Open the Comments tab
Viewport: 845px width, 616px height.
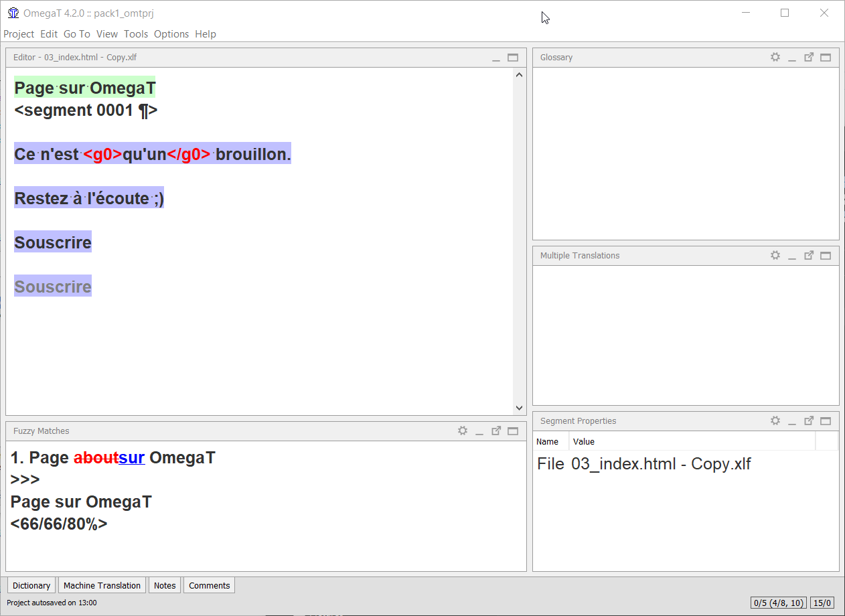pyautogui.click(x=210, y=585)
